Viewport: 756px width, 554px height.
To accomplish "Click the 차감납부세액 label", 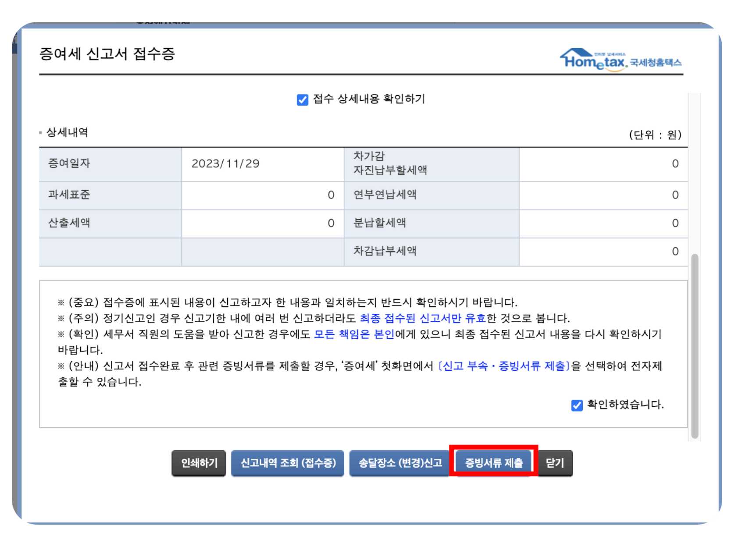I will [x=385, y=251].
